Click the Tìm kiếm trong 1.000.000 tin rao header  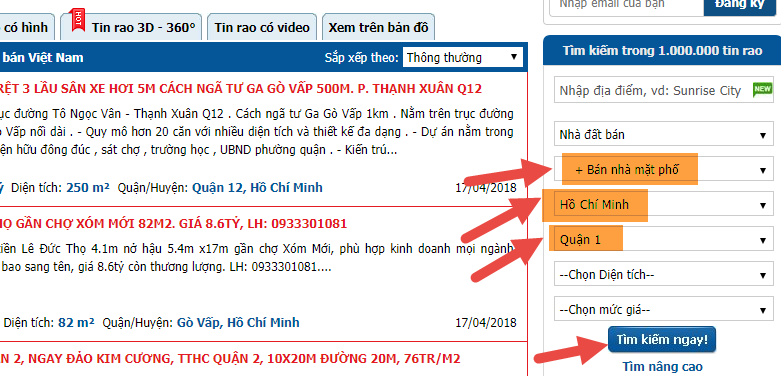tap(662, 50)
